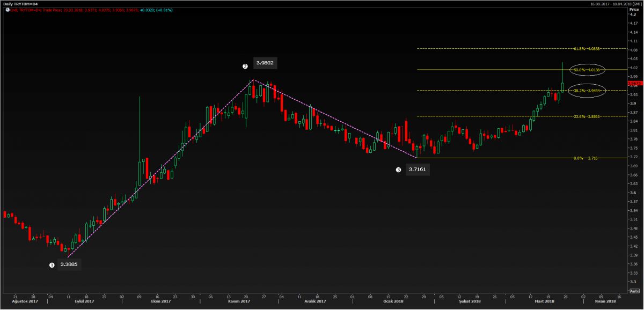Click the candle series legend icon
This screenshot has height=310, width=644.
(6, 9)
